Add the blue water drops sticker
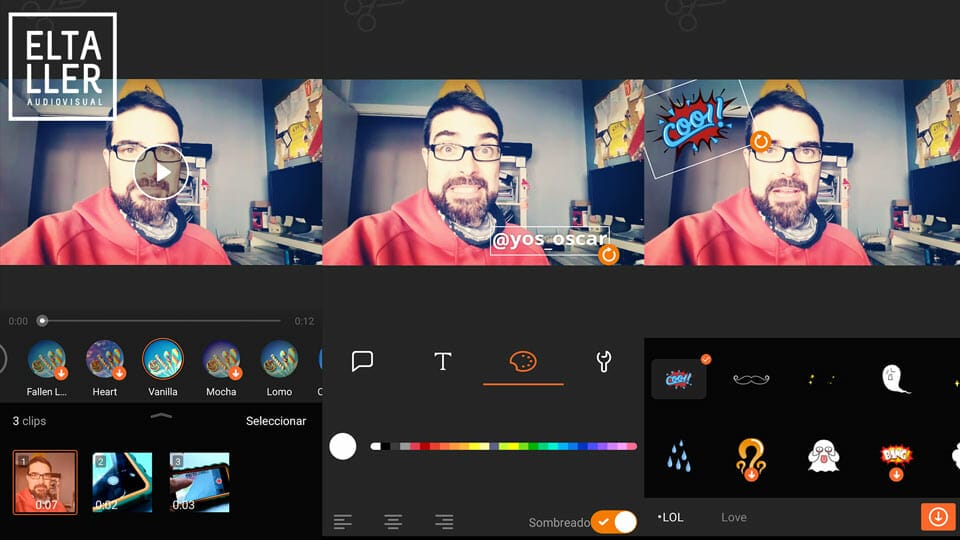 [x=678, y=457]
